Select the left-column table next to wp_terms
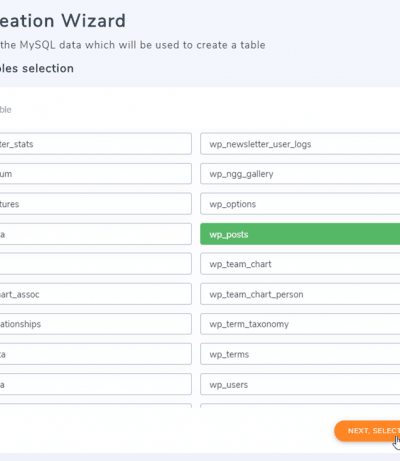Screen dimensions: 400x461 (96, 354)
